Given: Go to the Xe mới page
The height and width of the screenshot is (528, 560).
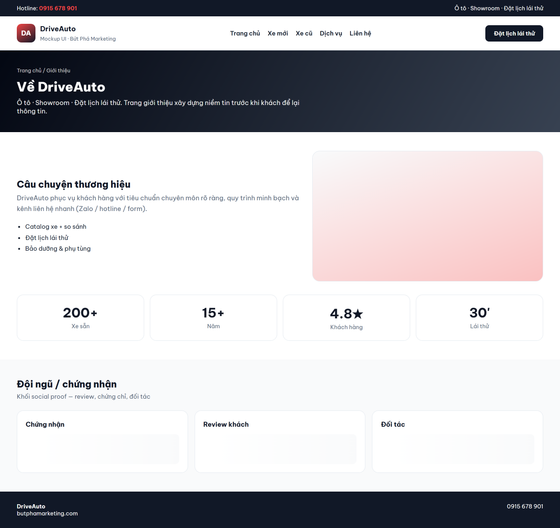Looking at the screenshot, I should 278,33.
